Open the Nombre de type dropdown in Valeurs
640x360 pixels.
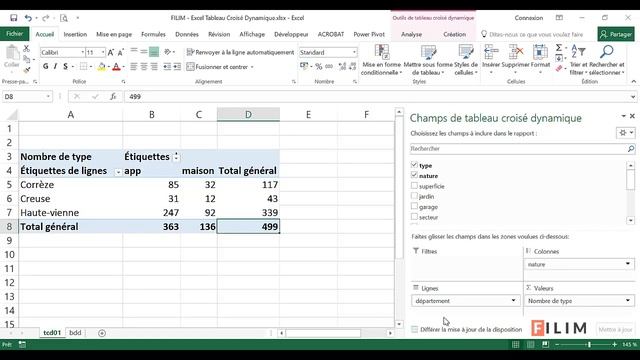click(628, 301)
